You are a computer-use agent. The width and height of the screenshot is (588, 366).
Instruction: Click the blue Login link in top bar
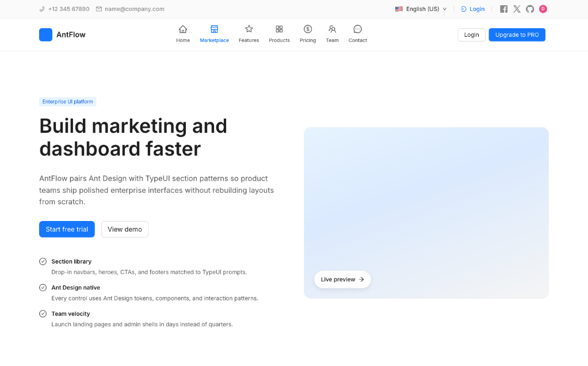point(477,9)
